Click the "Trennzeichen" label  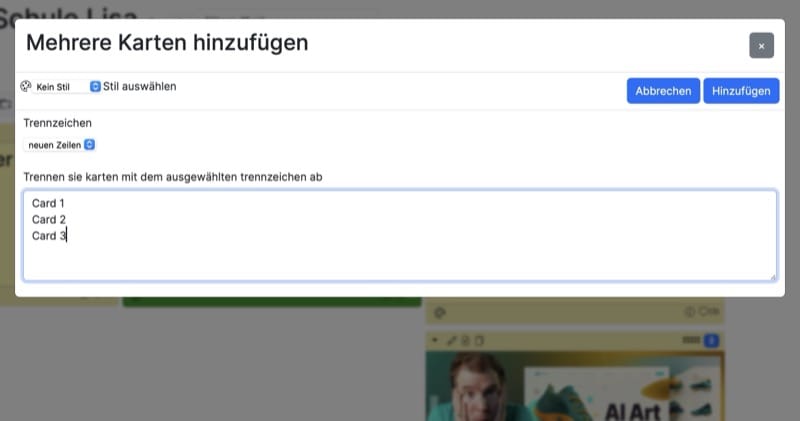58,123
